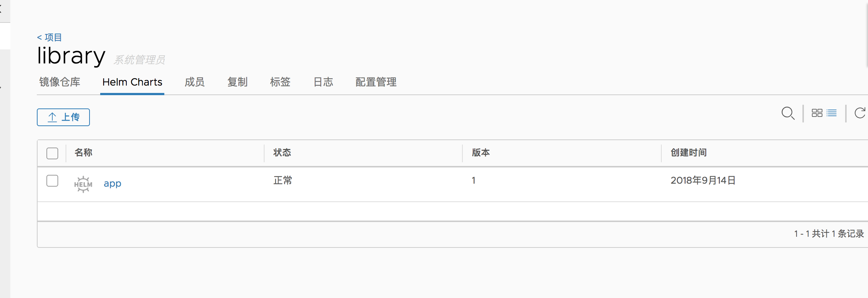The image size is (868, 298).
Task: Open the app chart link
Action: (112, 183)
